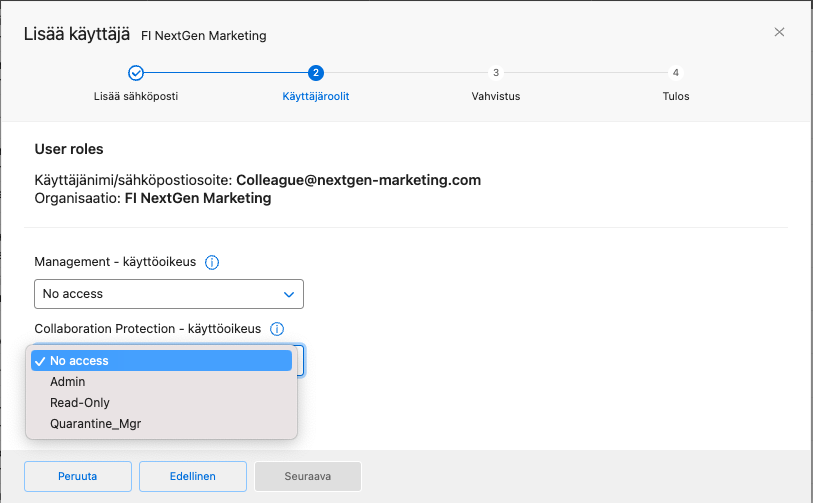813x503 pixels.
Task: Click the completed step one checkmark icon
Action: point(136,72)
